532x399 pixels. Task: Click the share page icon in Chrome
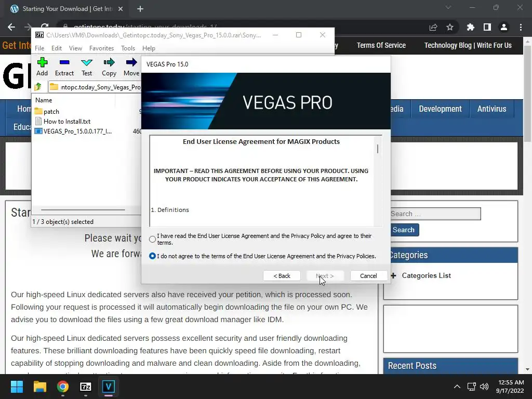(x=433, y=27)
